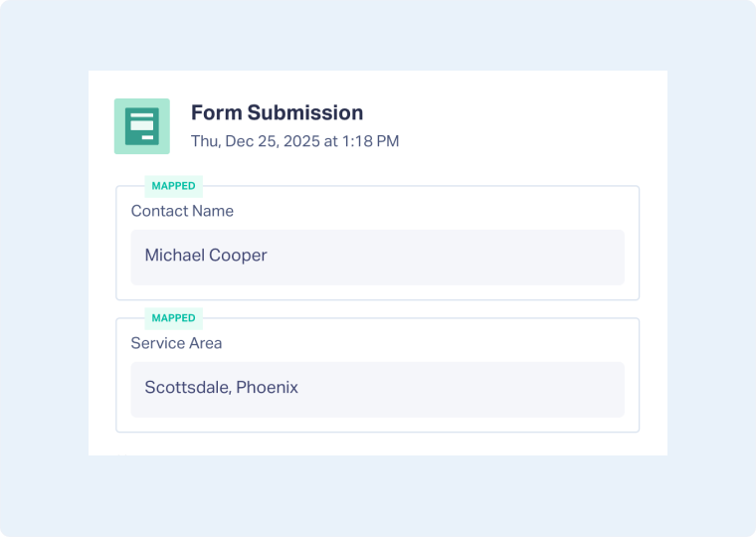Click the word Phoenix in the service field

pyautogui.click(x=267, y=388)
